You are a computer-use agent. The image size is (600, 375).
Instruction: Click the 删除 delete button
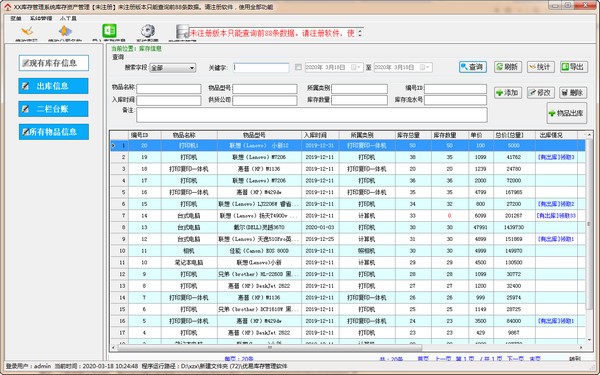coord(573,93)
